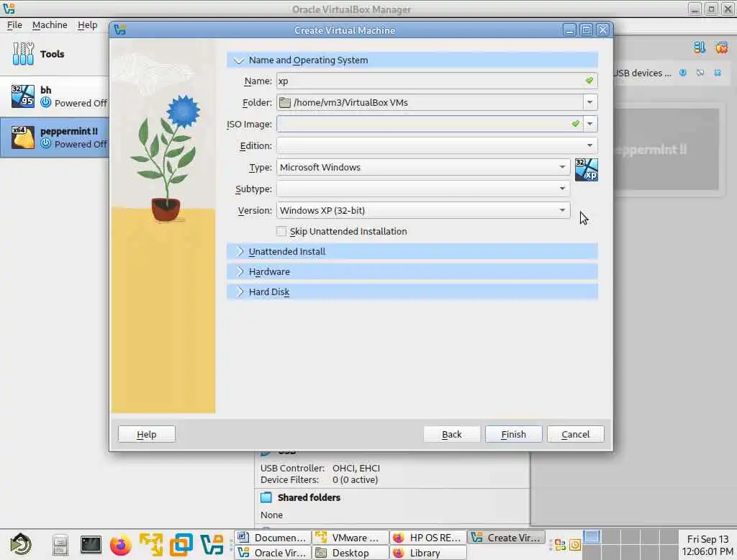The height and width of the screenshot is (560, 737).
Task: Click the VirtualBox Manager title bar logo
Action: point(9,9)
